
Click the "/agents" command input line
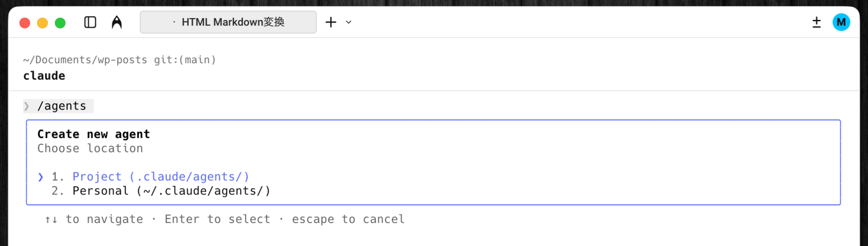point(62,106)
